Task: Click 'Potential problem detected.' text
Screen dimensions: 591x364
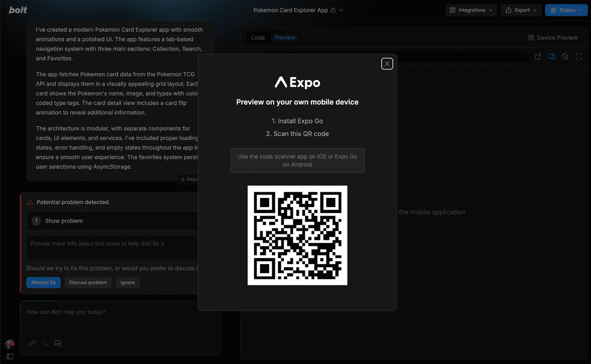Action: click(73, 202)
